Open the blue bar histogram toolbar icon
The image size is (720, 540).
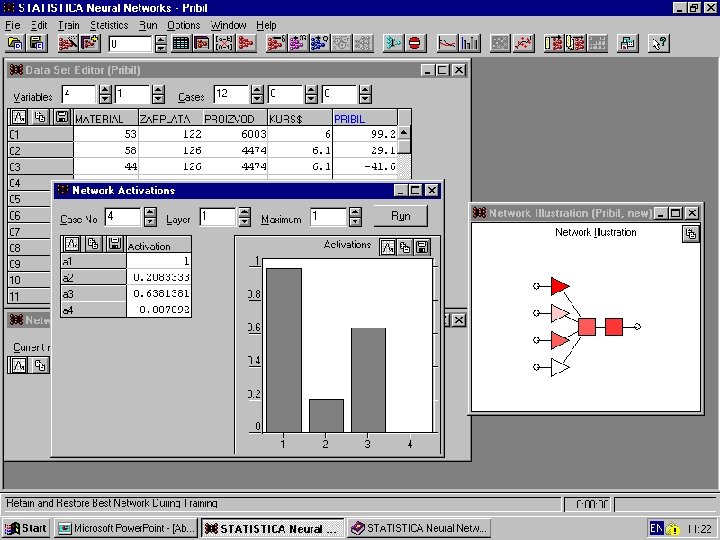[470, 44]
